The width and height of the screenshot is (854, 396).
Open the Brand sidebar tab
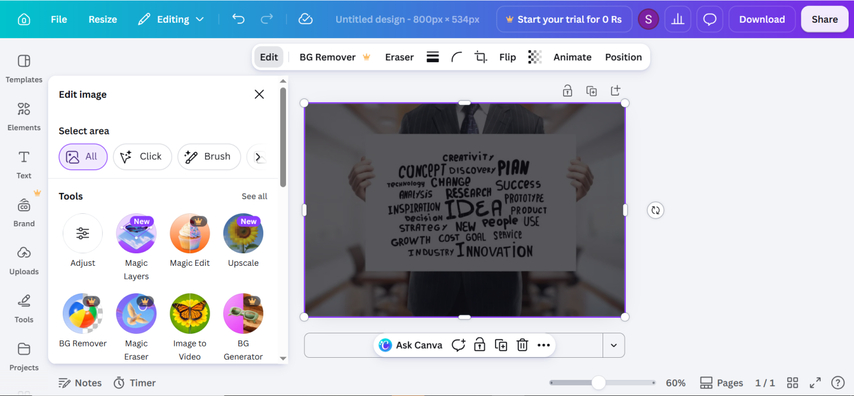(24, 212)
